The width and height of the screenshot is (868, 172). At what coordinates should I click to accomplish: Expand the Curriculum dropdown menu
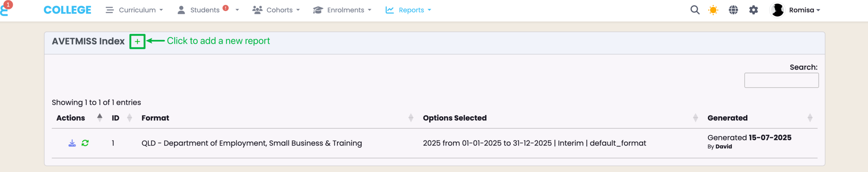tap(134, 10)
